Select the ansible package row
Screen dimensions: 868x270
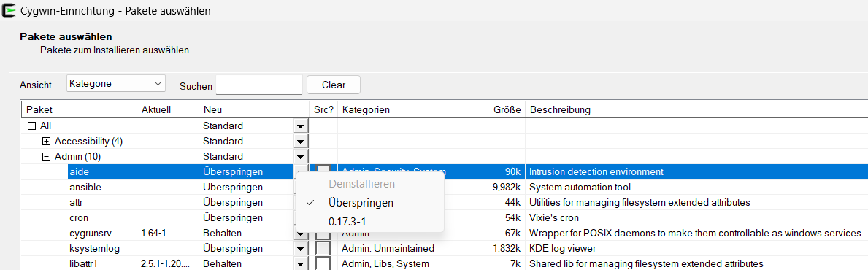pyautogui.click(x=445, y=187)
